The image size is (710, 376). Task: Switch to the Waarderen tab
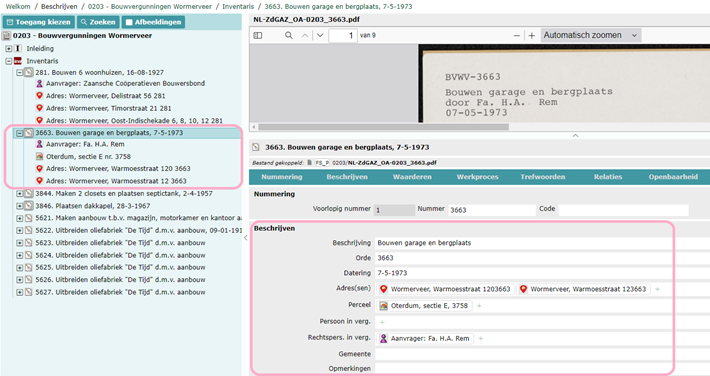(412, 177)
